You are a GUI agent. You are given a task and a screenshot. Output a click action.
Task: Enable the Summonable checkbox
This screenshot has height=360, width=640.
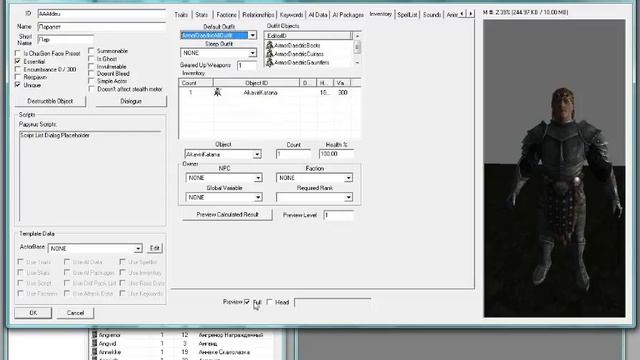tap(91, 51)
